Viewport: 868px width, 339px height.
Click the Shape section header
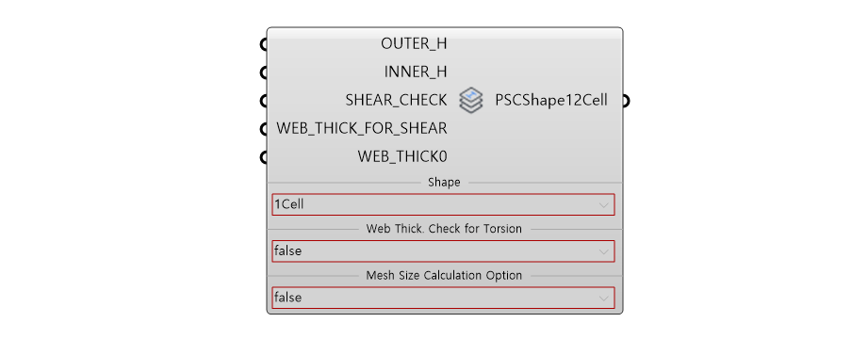(444, 183)
